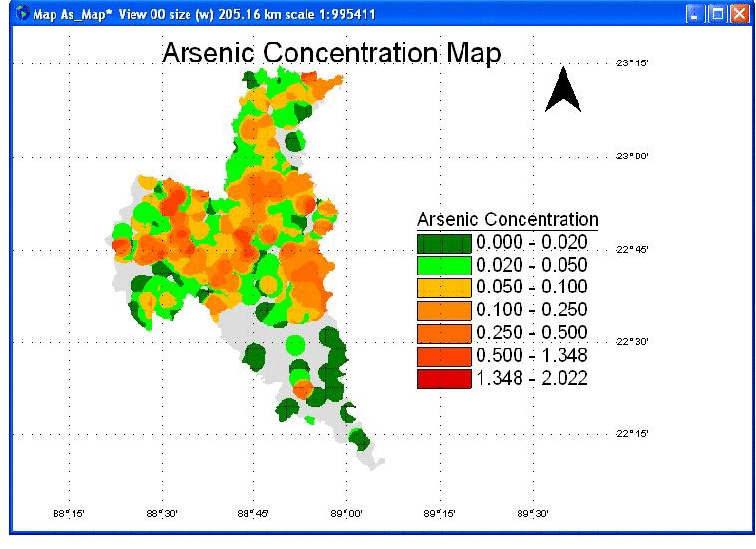Click the "Arsenic Concentration Map" title text

tap(331, 53)
